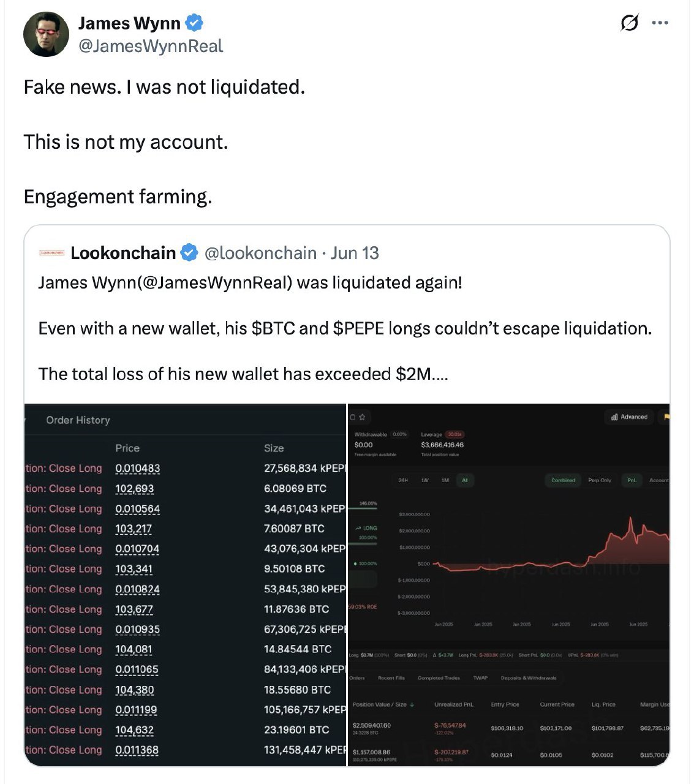
Task: Open the @JamesWynnReal handle link
Action: click(x=151, y=46)
